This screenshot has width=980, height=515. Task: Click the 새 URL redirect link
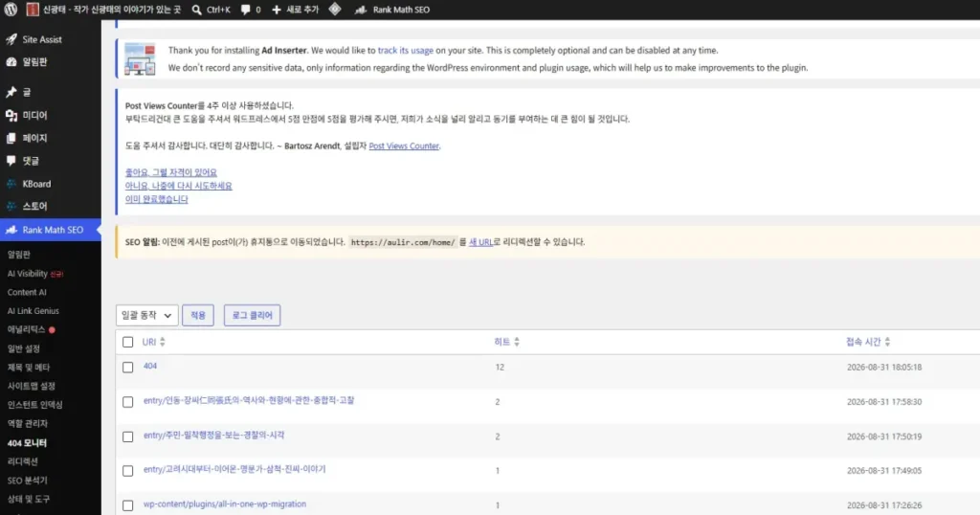click(480, 242)
